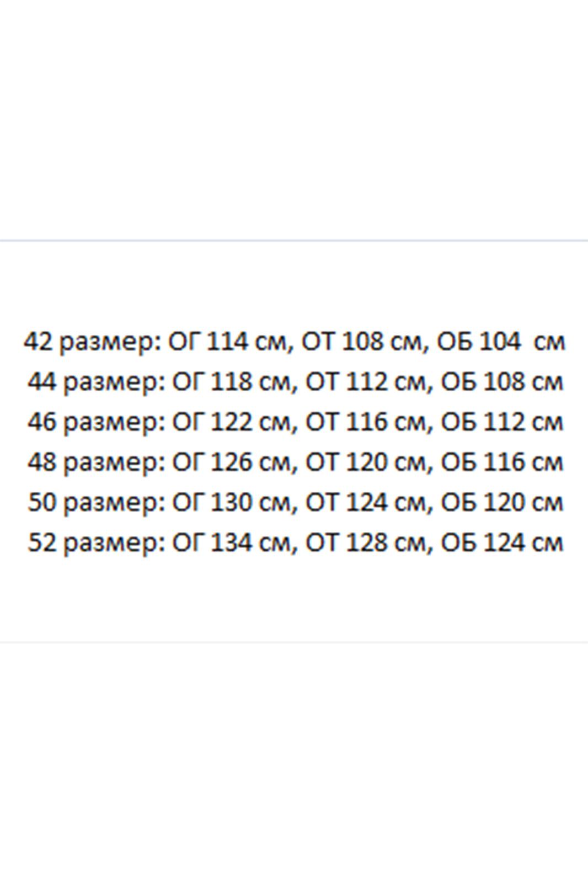This screenshot has width=588, height=883.
Task: Click the 46 размер size row
Action: 296,423
